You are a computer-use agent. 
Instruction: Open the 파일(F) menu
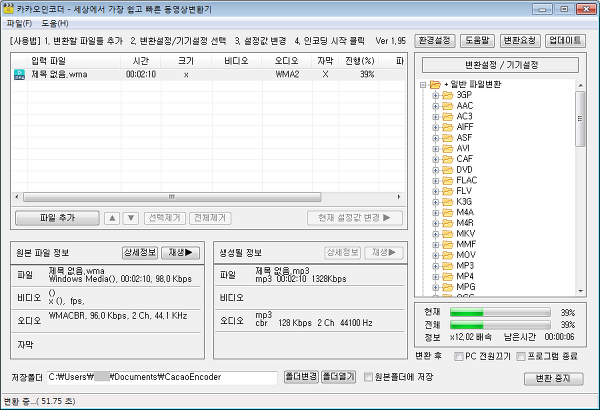[x=19, y=24]
